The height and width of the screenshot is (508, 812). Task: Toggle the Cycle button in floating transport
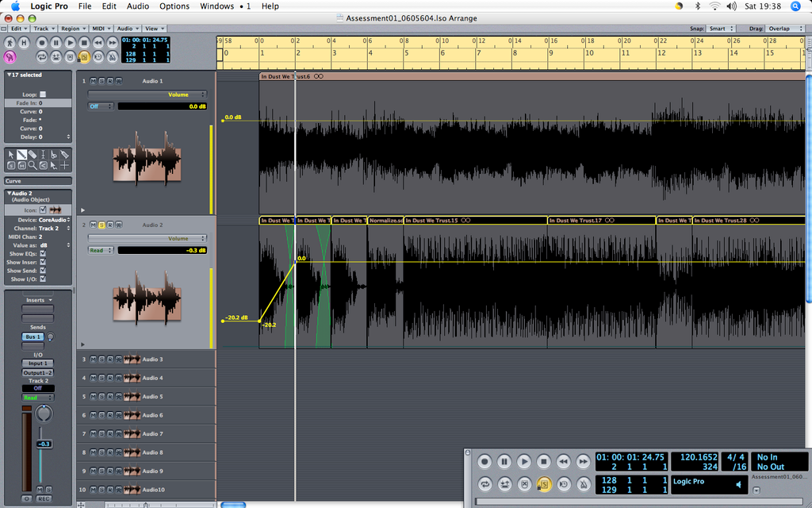485,484
